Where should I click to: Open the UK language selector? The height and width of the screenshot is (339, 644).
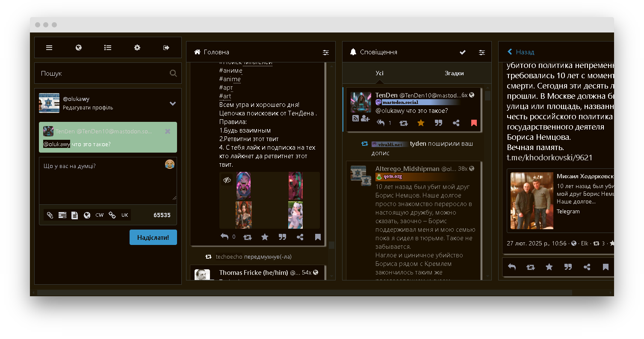(x=124, y=215)
